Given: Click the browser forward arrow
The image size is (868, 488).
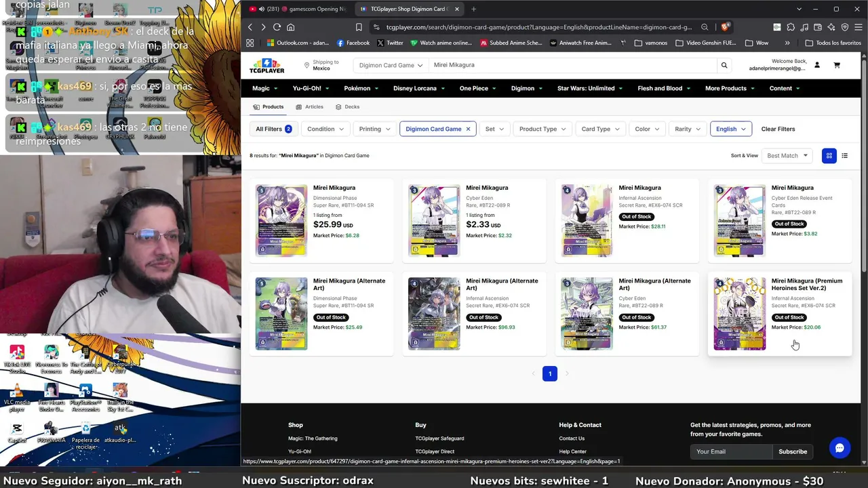Looking at the screenshot, I should 263,27.
